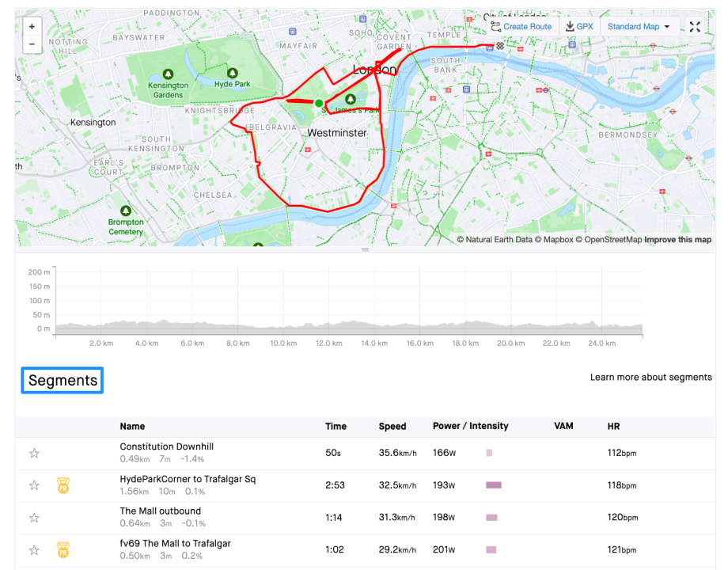
Task: Open Learn more about segments link
Action: 650,378
